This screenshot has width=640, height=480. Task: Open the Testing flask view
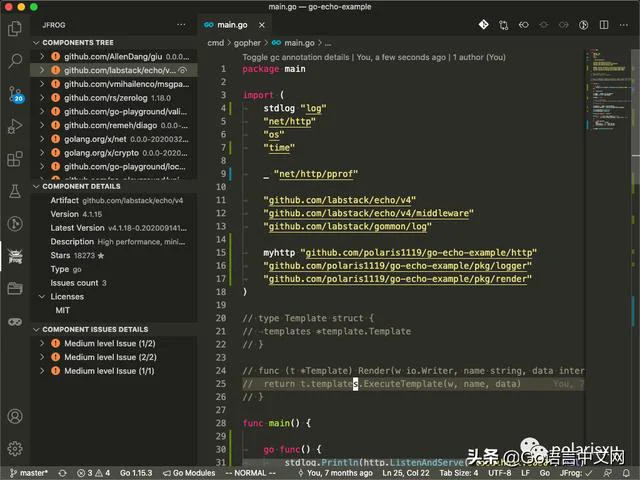pos(15,191)
